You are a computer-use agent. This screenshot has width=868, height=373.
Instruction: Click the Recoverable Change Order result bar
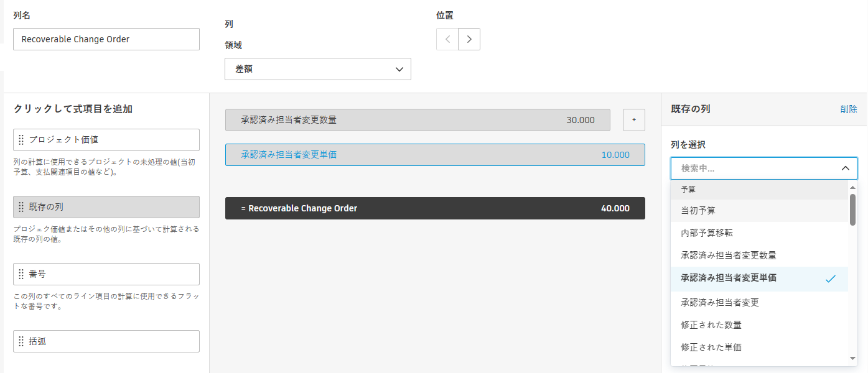click(x=435, y=208)
